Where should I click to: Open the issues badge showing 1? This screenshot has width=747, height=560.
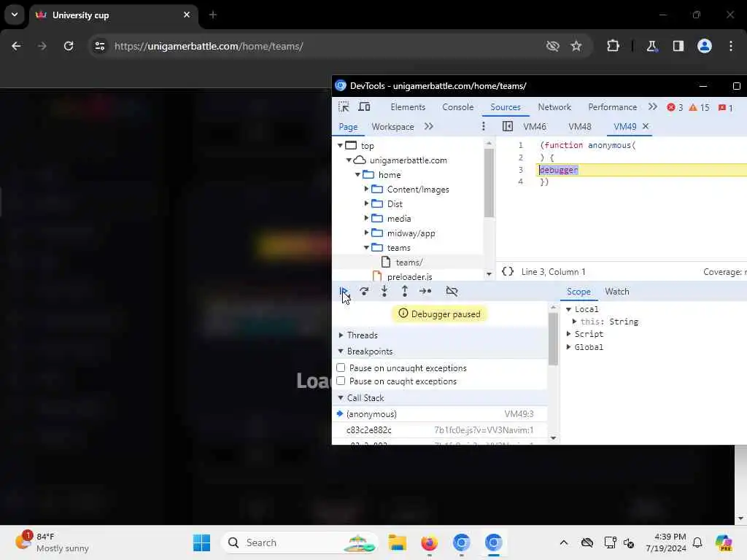coord(726,107)
